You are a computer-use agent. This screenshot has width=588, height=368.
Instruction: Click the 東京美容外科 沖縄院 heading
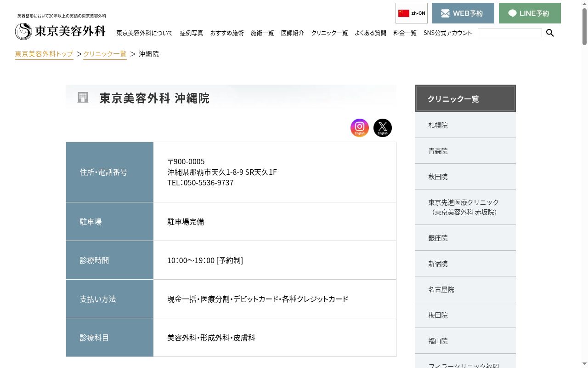coord(154,98)
